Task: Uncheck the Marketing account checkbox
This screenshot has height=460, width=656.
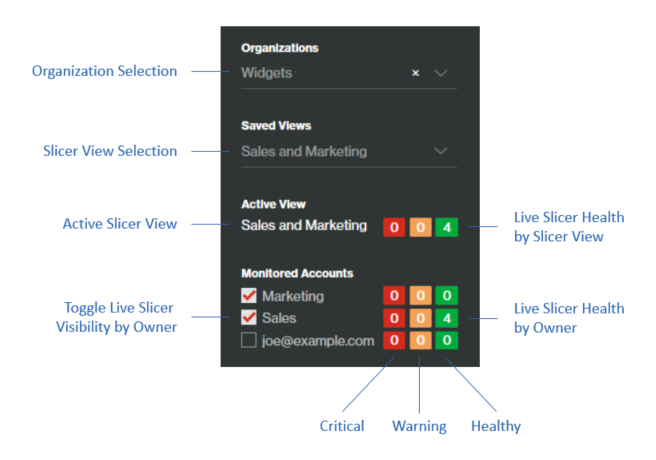Action: 249,295
